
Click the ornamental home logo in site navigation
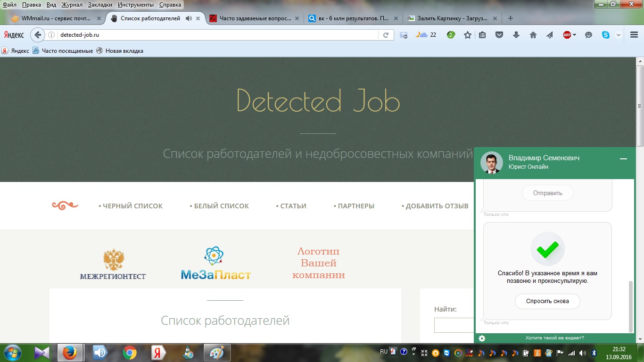pos(65,206)
